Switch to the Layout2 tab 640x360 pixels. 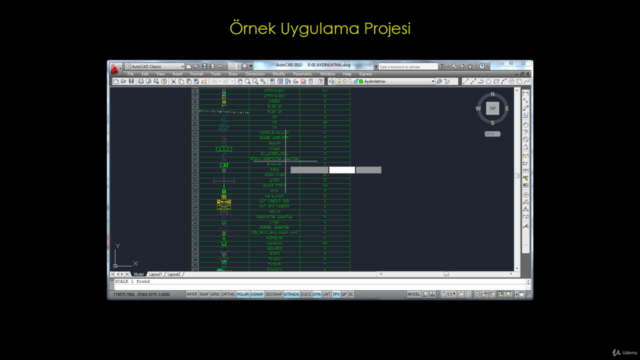pyautogui.click(x=174, y=274)
